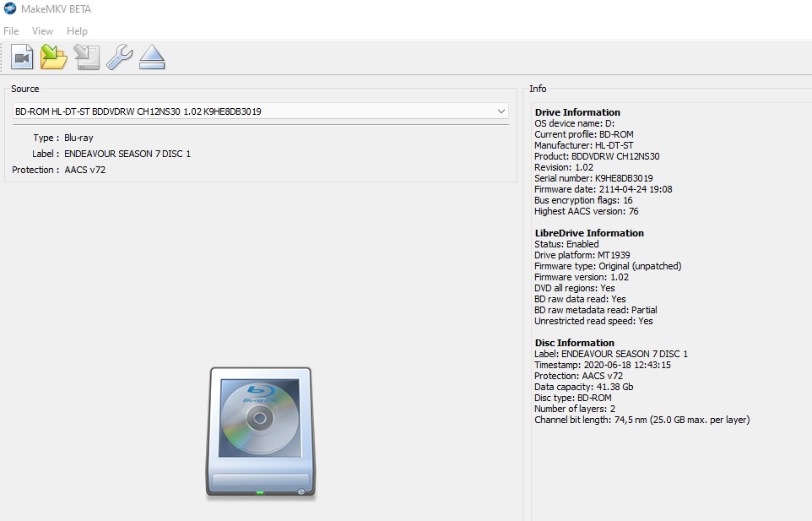Open Preferences via the wrench icon
The image size is (812, 521).
(120, 57)
